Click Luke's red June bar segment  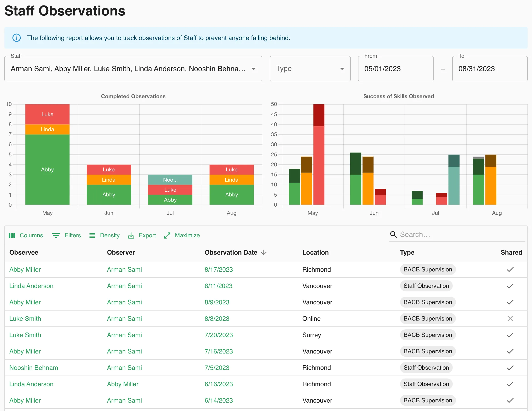[109, 170]
